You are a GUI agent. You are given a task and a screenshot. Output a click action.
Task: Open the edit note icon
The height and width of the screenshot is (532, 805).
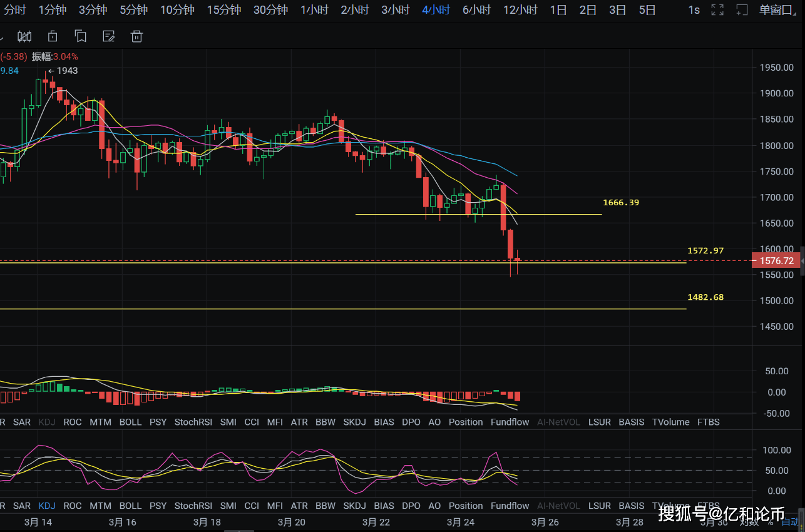point(108,36)
